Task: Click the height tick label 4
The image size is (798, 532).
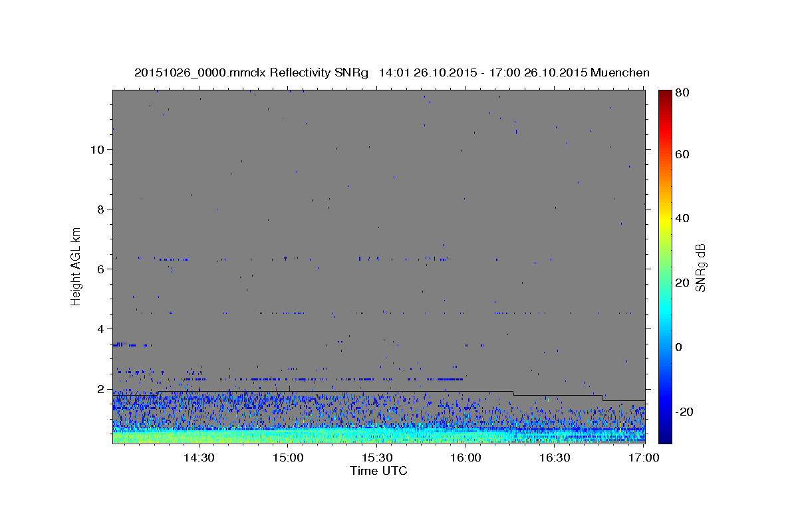Action: point(101,329)
